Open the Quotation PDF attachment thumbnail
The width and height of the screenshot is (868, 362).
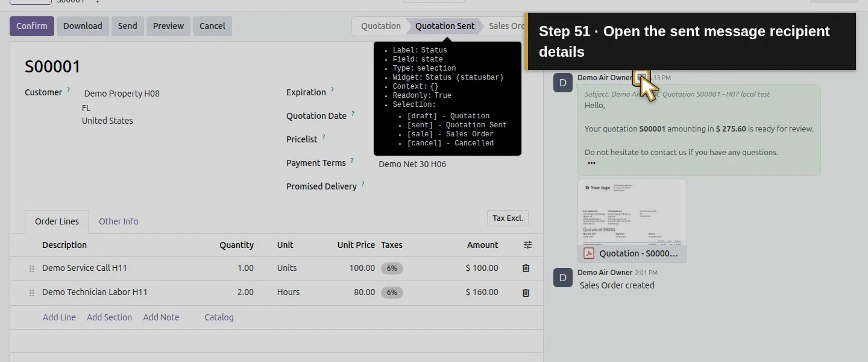pyautogui.click(x=632, y=212)
